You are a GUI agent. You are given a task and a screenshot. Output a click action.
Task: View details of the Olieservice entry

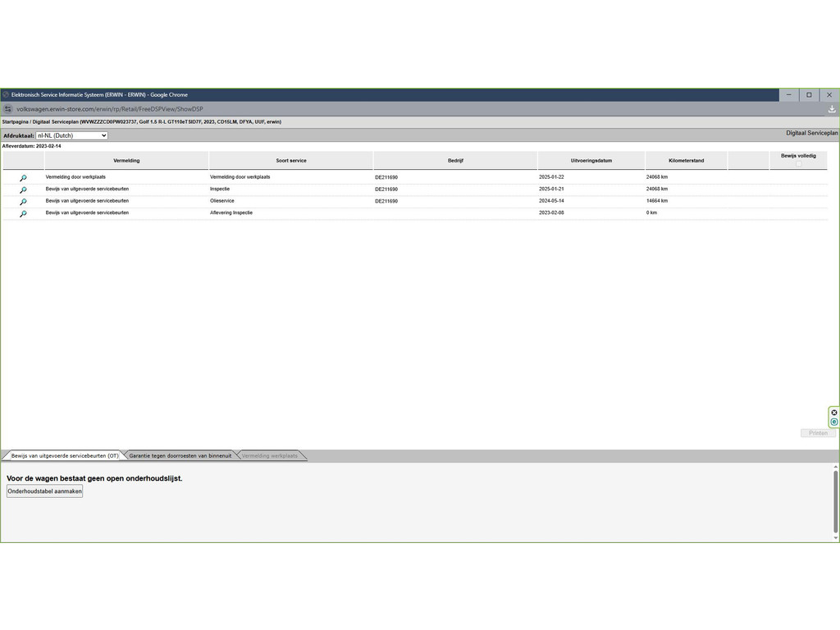(x=23, y=202)
